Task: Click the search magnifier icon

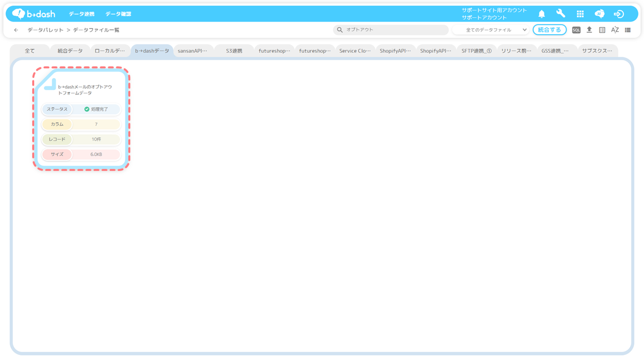Action: pyautogui.click(x=340, y=30)
